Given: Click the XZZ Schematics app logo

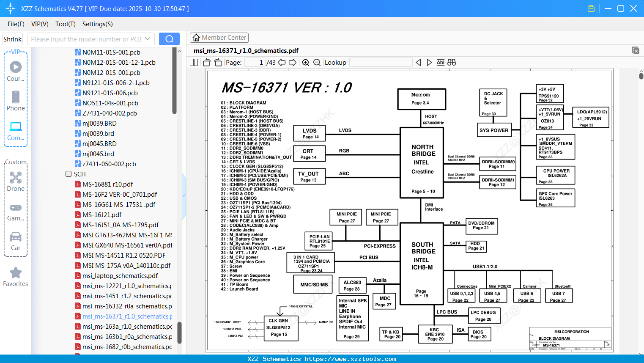Looking at the screenshot, I should point(10,8).
